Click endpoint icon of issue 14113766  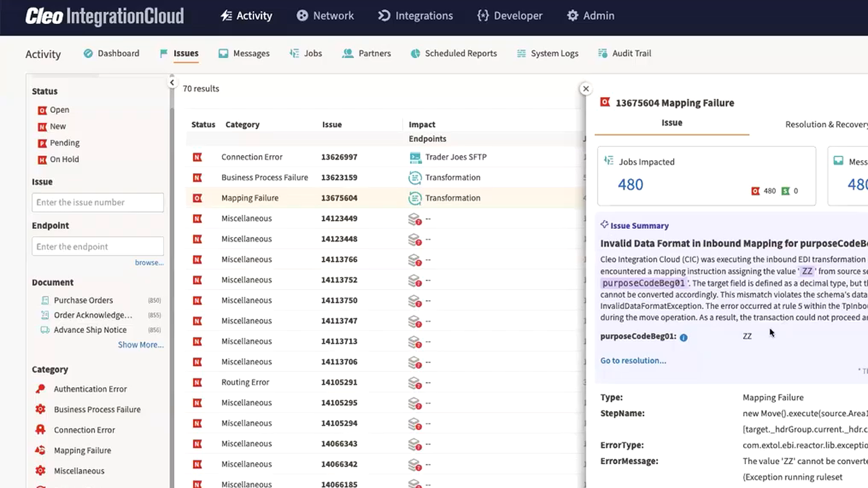tap(415, 260)
